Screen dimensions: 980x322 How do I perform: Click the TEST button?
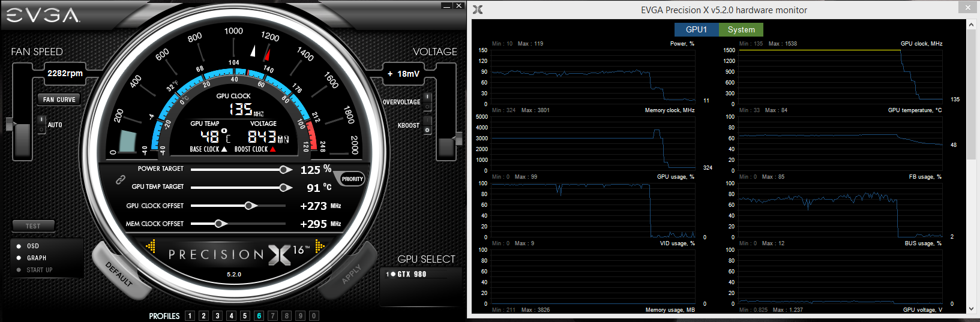[33, 226]
